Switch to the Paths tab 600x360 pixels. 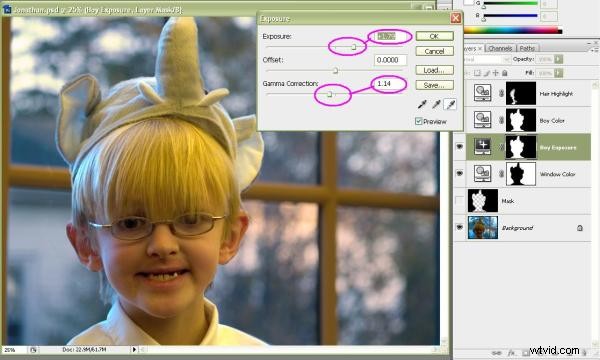[527, 48]
